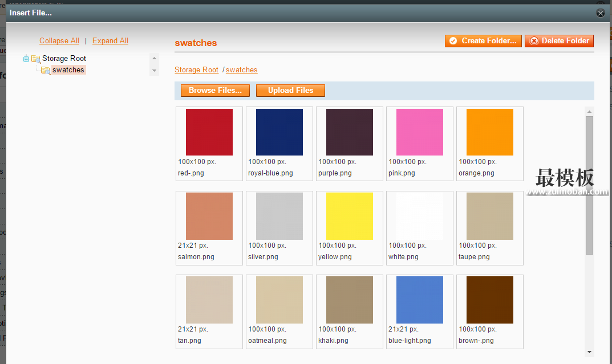Click the Storage Root folder icon
The image size is (612, 364).
pyautogui.click(x=36, y=59)
